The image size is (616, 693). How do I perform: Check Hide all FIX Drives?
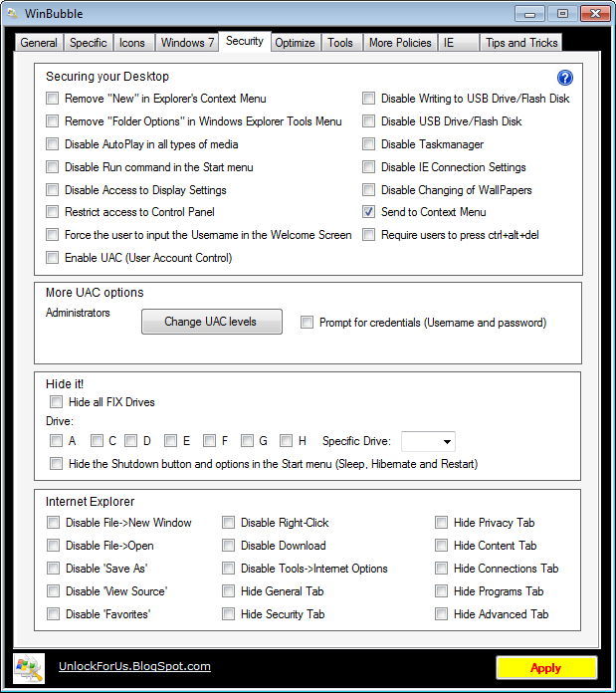click(56, 401)
